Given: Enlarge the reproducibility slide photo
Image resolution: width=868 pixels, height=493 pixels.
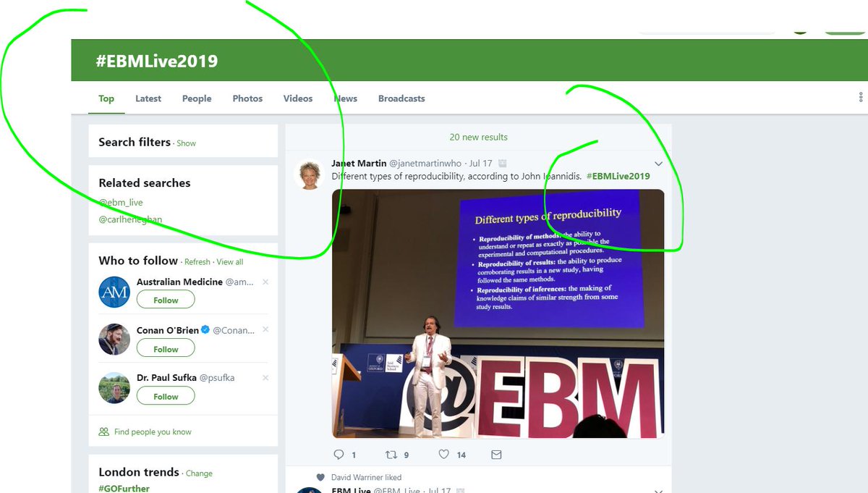Looking at the screenshot, I should click(x=498, y=313).
